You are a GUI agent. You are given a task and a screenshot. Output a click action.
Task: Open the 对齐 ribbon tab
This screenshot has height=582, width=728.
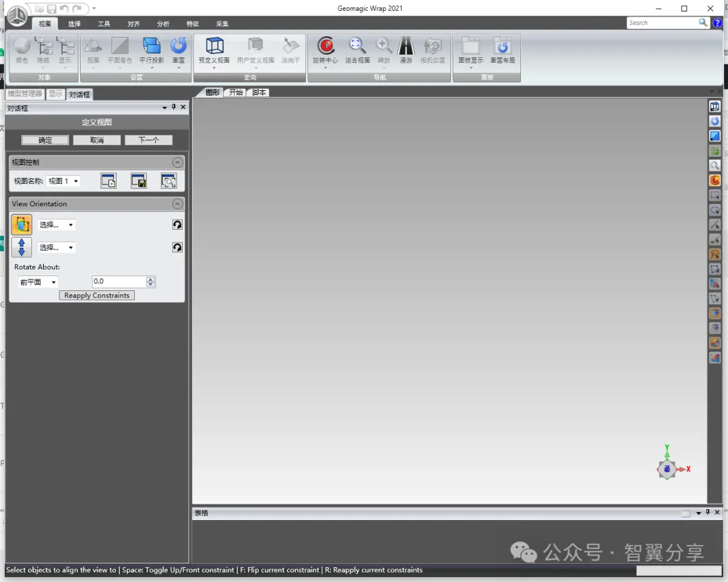coord(133,24)
